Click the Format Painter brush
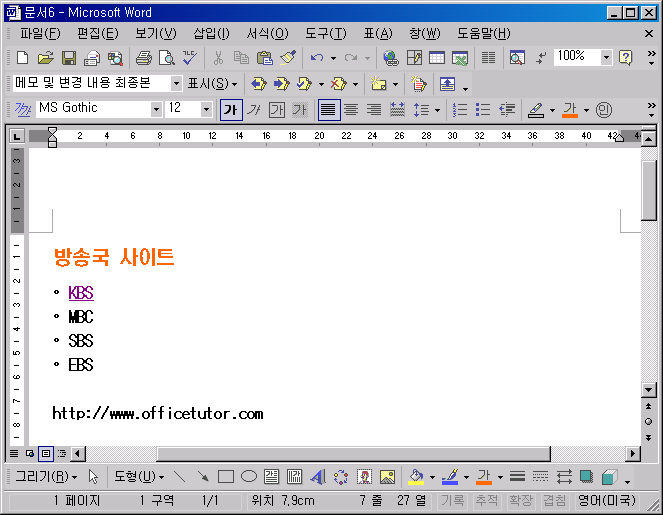The height and width of the screenshot is (515, 663). coord(288,58)
